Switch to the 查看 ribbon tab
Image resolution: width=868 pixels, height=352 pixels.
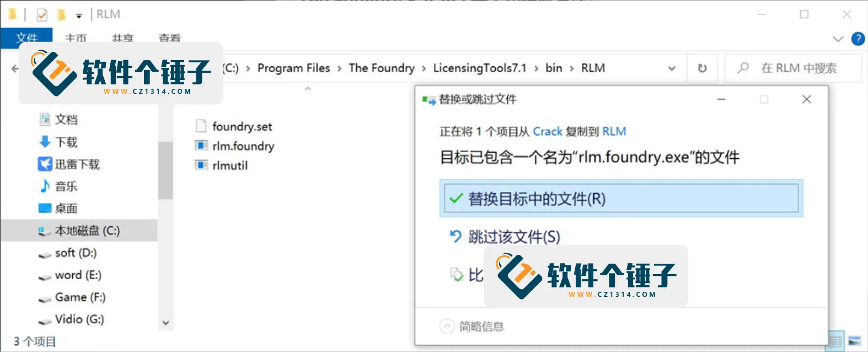[169, 39]
